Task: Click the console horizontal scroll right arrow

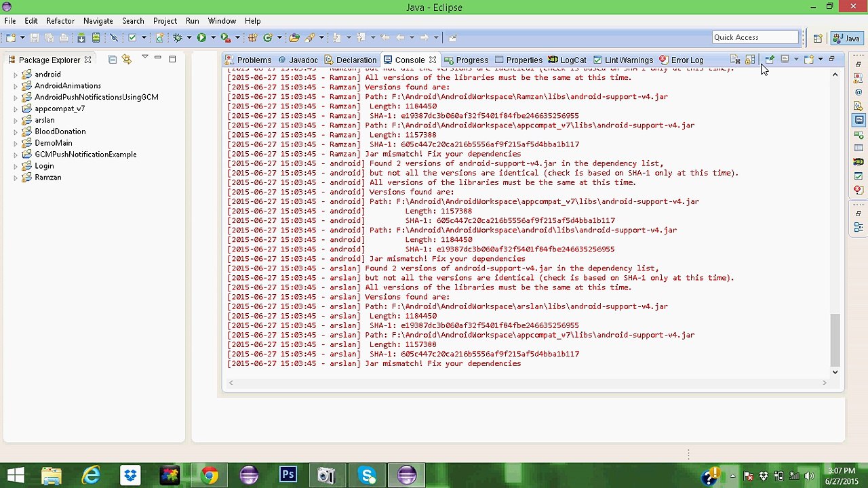Action: 824,383
